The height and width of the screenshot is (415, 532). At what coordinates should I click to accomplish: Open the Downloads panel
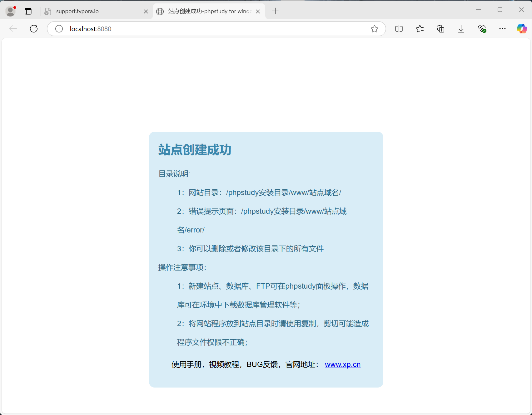pyautogui.click(x=461, y=29)
